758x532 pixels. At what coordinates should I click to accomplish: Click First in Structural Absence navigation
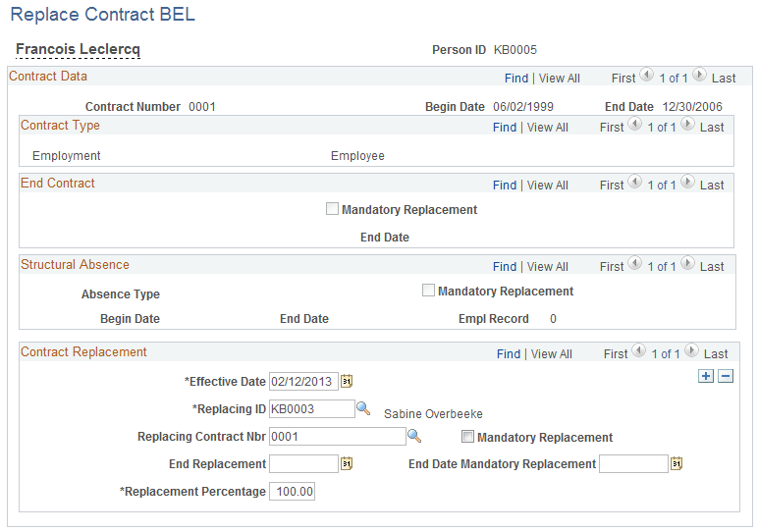pos(612,267)
